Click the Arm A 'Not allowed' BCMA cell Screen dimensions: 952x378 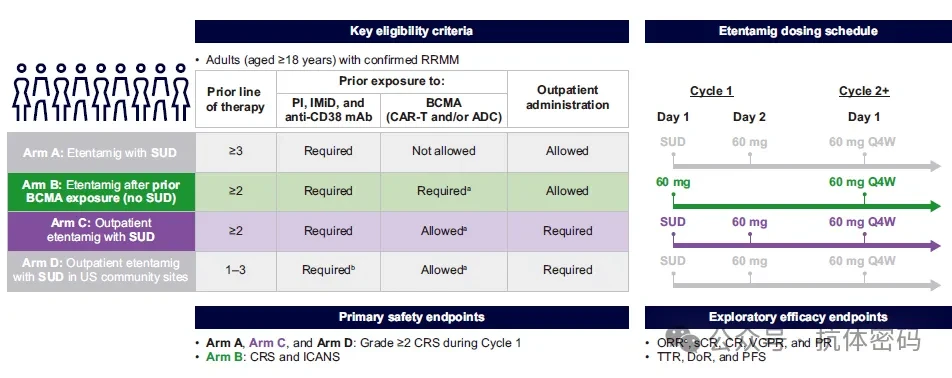(x=444, y=151)
